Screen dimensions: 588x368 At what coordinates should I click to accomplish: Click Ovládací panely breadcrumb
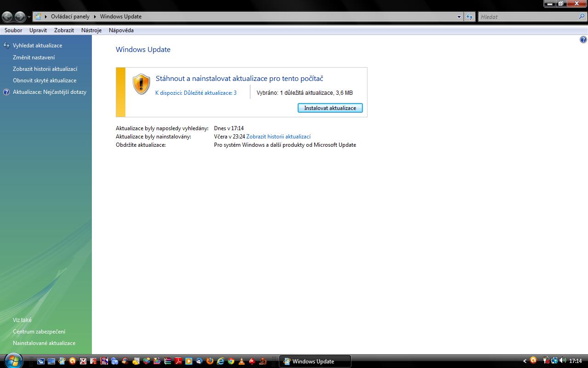pyautogui.click(x=70, y=17)
